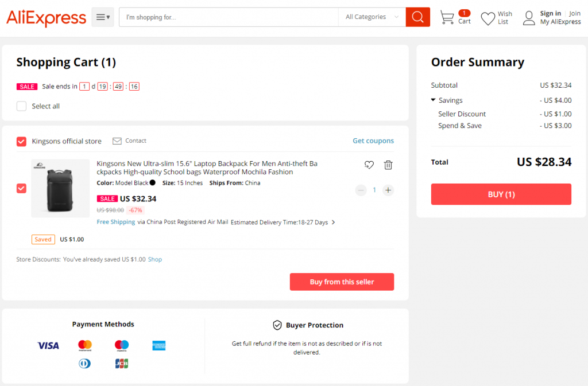588x386 pixels.
Task: Click the Total US $28.34 amount
Action: click(544, 162)
